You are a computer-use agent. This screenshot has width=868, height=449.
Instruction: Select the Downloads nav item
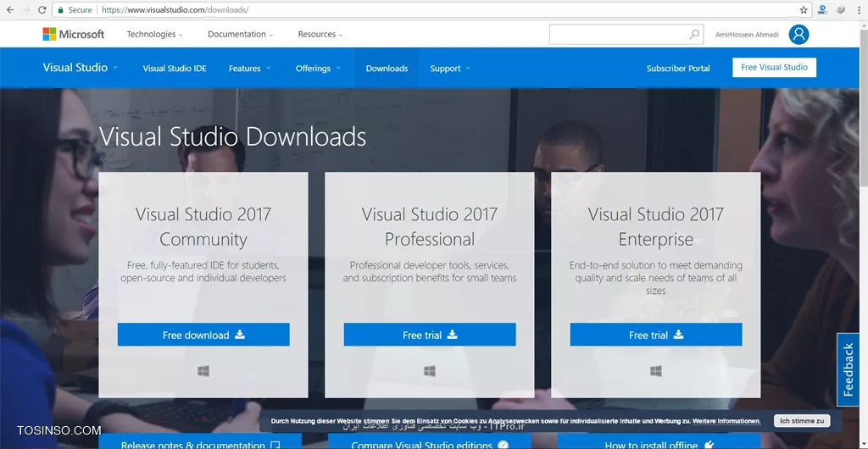[x=387, y=69]
